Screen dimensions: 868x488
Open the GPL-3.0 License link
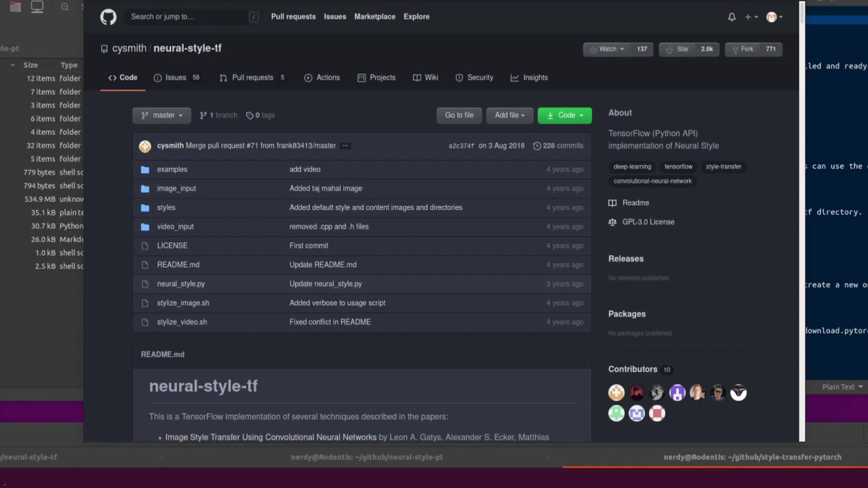(642, 222)
